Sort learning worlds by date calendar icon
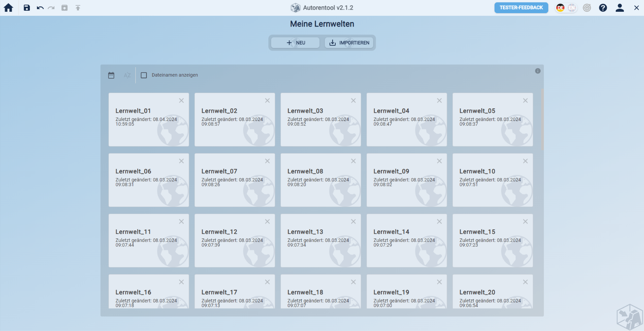The image size is (644, 331). coord(111,75)
